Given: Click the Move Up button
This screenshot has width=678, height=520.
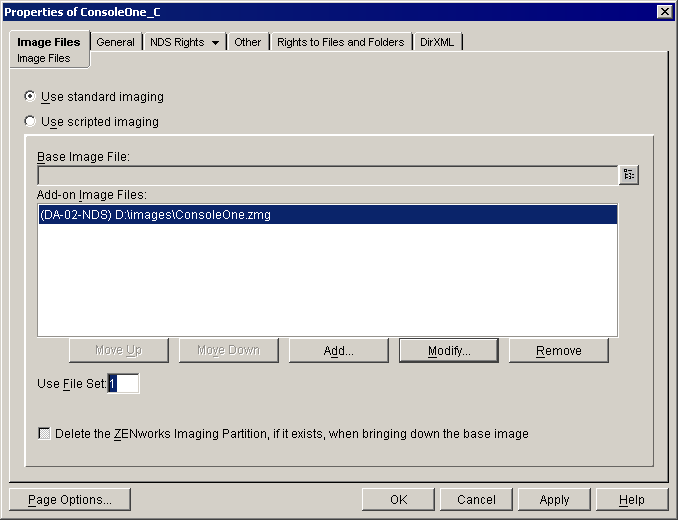Looking at the screenshot, I should (x=119, y=350).
